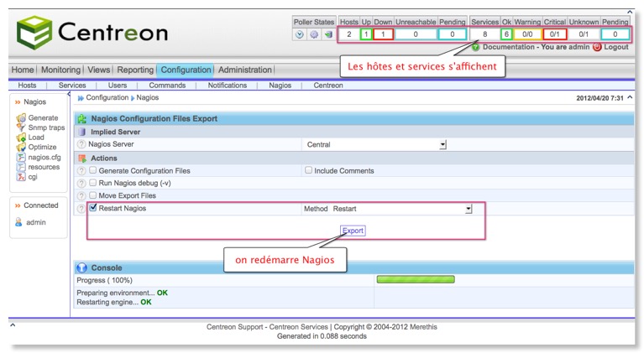This screenshot has width=644, height=353.
Task: Open the Administration tab
Action: (245, 70)
